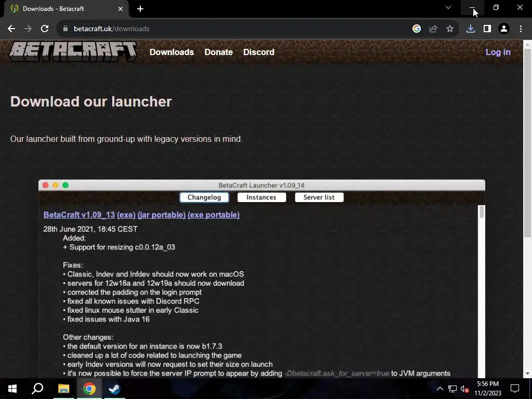Click the (exe) download link

(126, 215)
